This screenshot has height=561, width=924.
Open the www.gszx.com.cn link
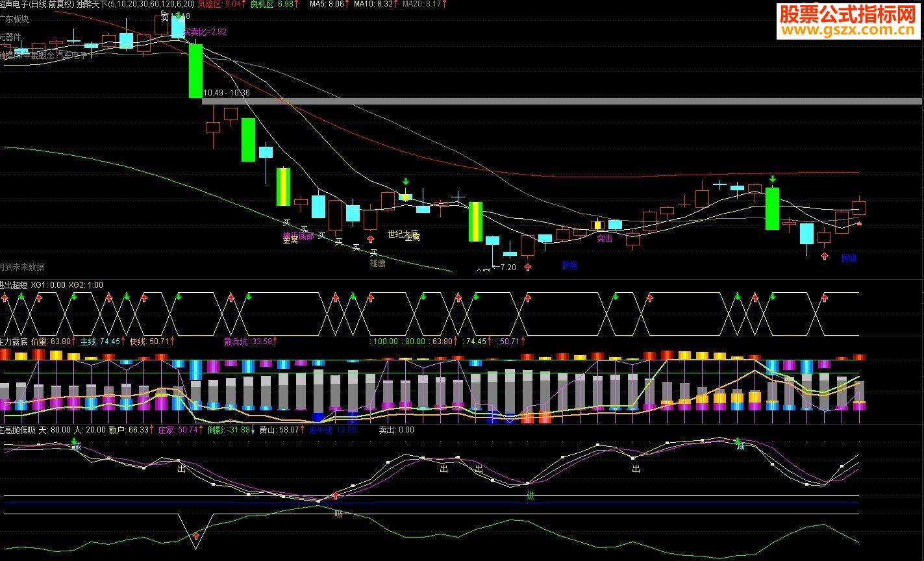pyautogui.click(x=848, y=31)
